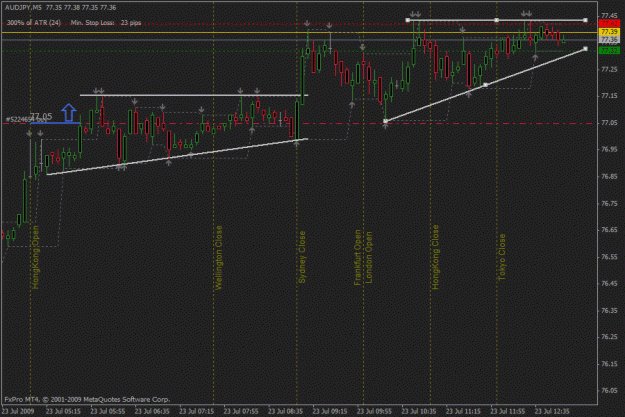Click the 77.15 price axis value

pos(609,96)
